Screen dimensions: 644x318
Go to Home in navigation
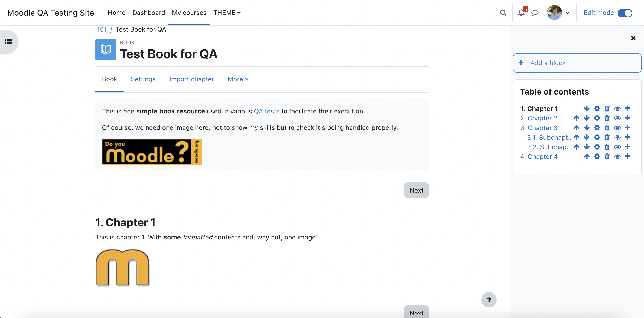[x=116, y=13]
